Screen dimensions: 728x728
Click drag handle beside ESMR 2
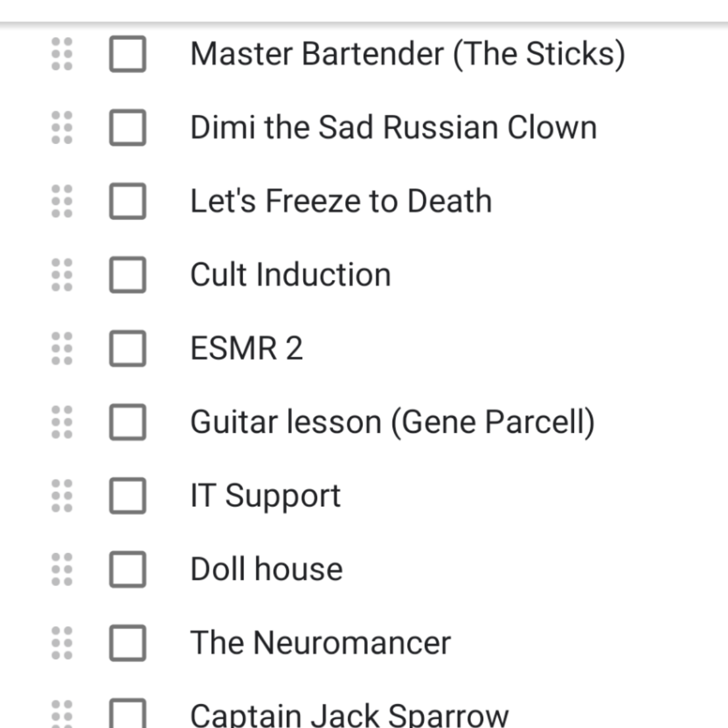click(62, 349)
